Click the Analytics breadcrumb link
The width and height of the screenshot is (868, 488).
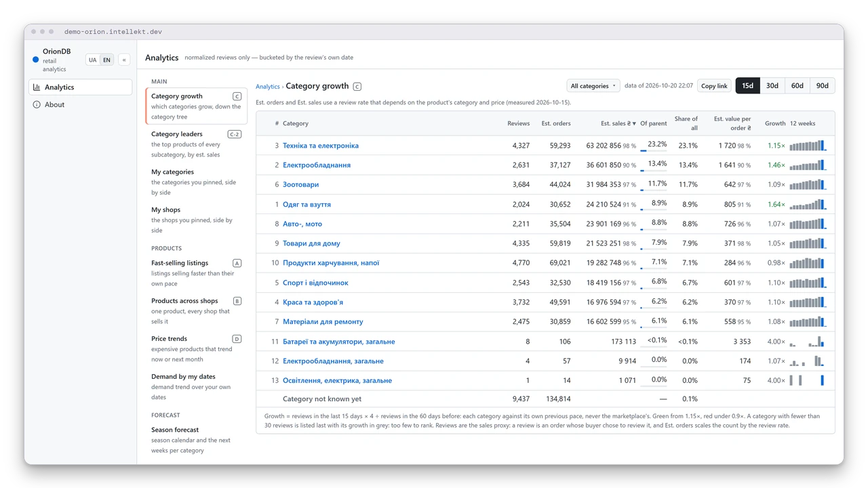point(268,87)
